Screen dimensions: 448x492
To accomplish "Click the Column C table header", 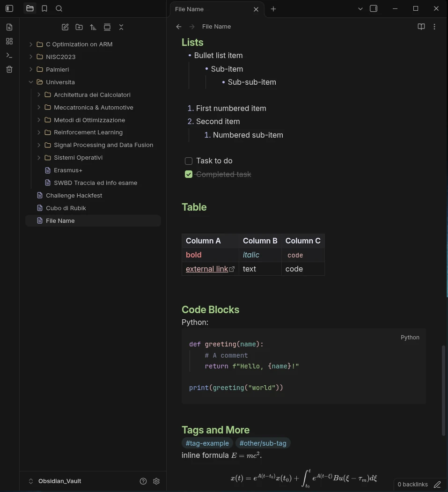I will [x=303, y=241].
